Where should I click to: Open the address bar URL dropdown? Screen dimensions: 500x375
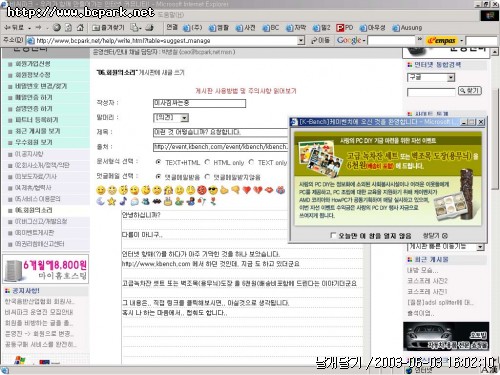[301, 41]
